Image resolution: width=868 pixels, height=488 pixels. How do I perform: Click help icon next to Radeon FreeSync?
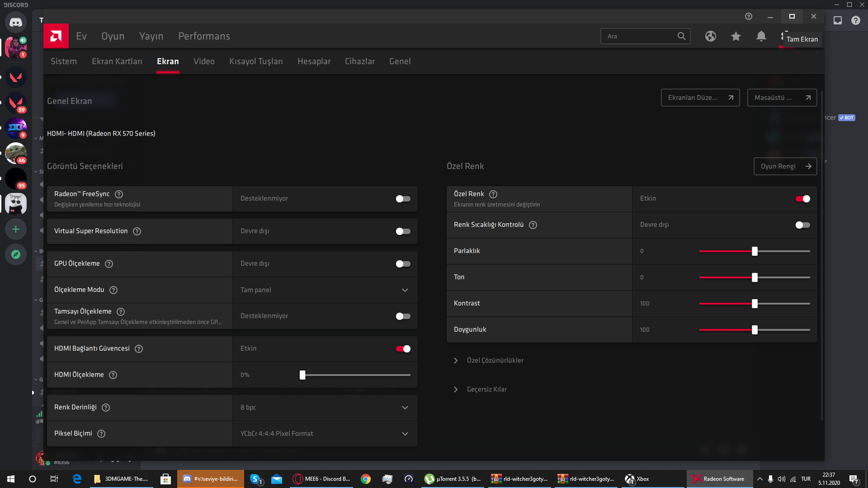click(x=119, y=194)
